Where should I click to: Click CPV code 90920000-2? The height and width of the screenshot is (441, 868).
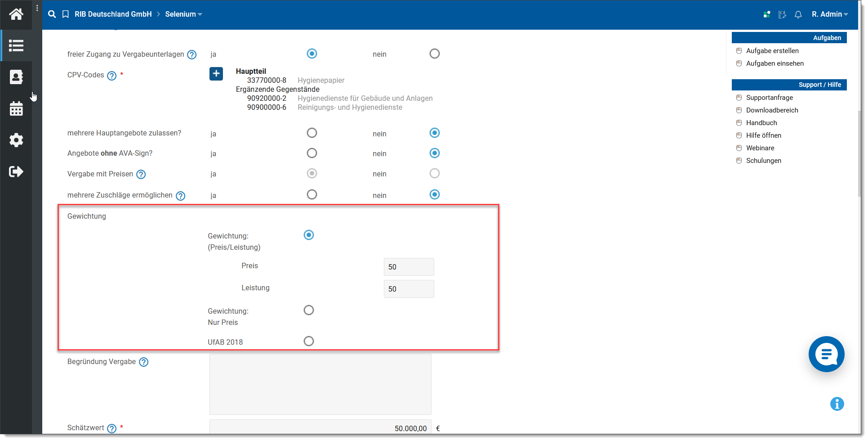pyautogui.click(x=267, y=98)
